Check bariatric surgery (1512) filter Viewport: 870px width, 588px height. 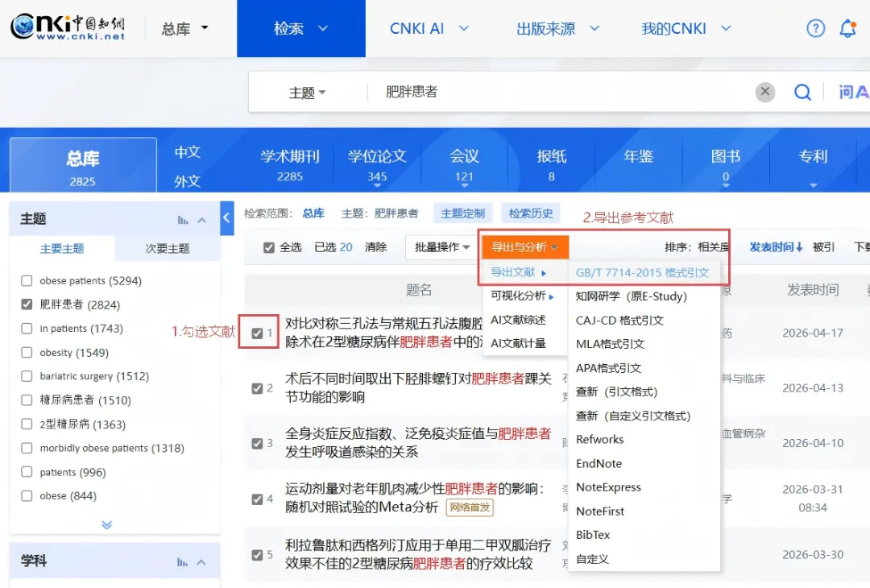tap(27, 376)
